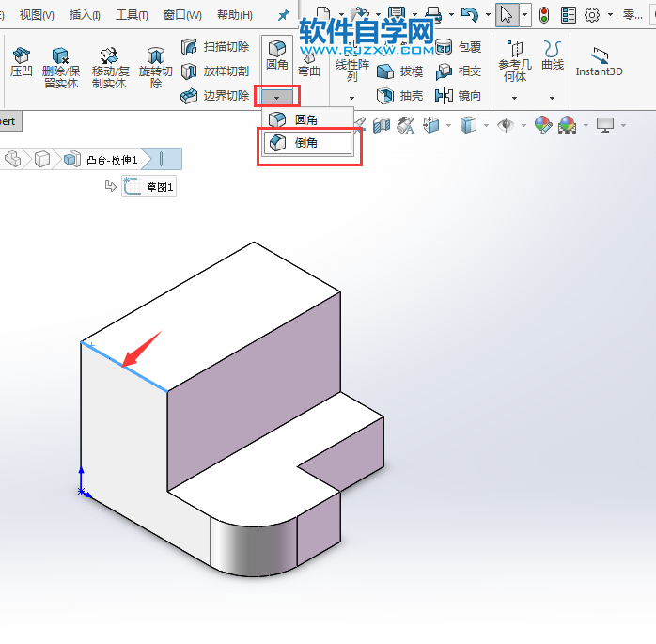The height and width of the screenshot is (644, 656).
Task: Click the Indent (压凹) feature icon
Action: coord(22,61)
